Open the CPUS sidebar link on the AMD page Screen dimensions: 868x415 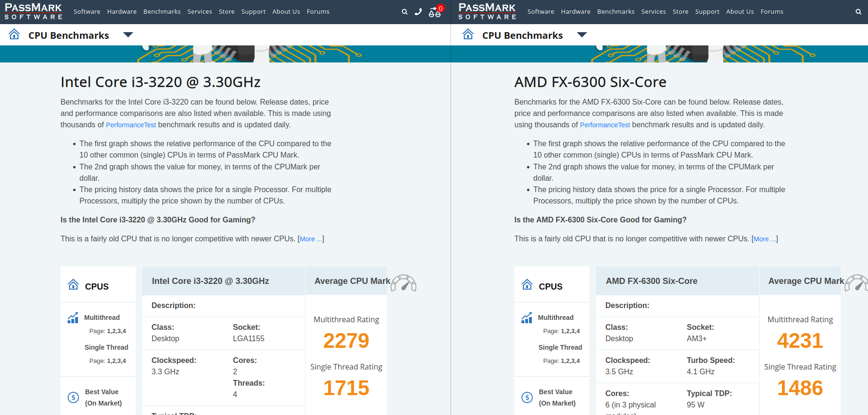551,287
